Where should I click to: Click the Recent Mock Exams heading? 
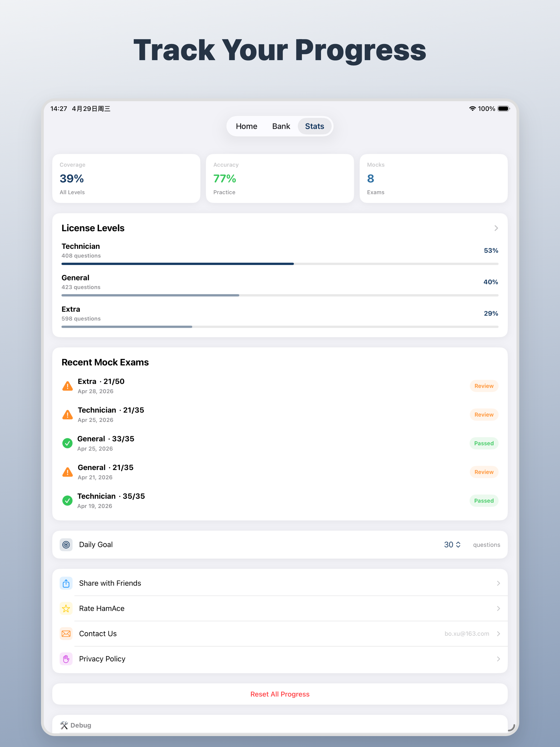pyautogui.click(x=105, y=362)
